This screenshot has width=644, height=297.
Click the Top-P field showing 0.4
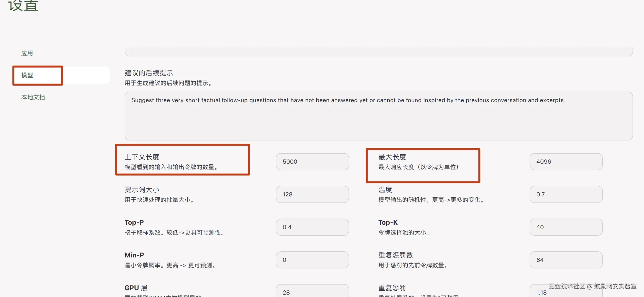pos(312,227)
